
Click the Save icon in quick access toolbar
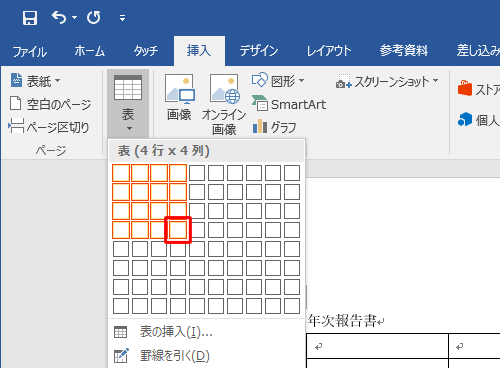(30, 17)
